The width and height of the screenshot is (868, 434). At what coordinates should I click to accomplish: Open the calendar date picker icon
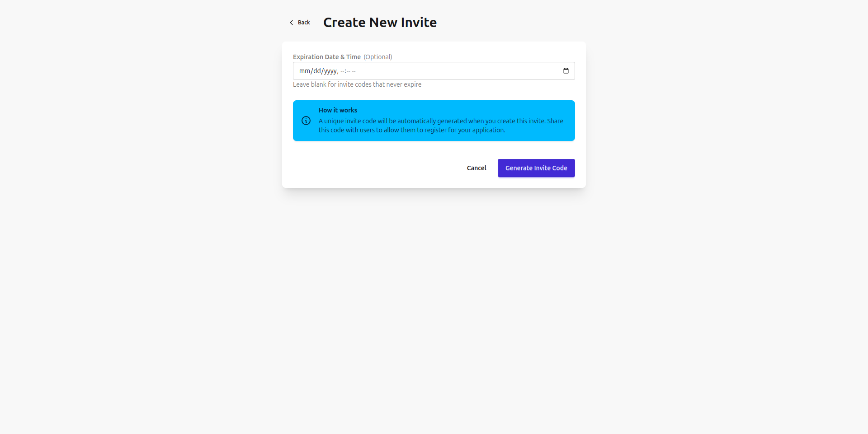tap(566, 71)
